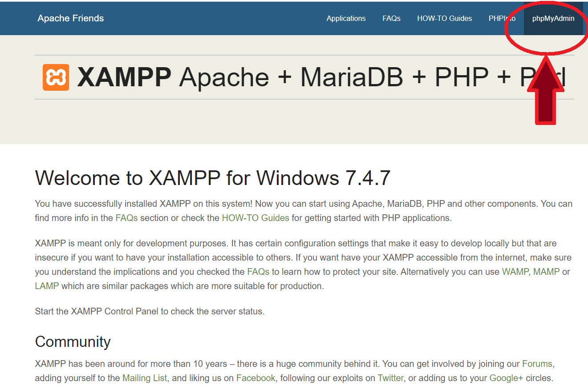Image resolution: width=588 pixels, height=390 pixels.
Task: Open the Facebook link
Action: pyautogui.click(x=255, y=378)
